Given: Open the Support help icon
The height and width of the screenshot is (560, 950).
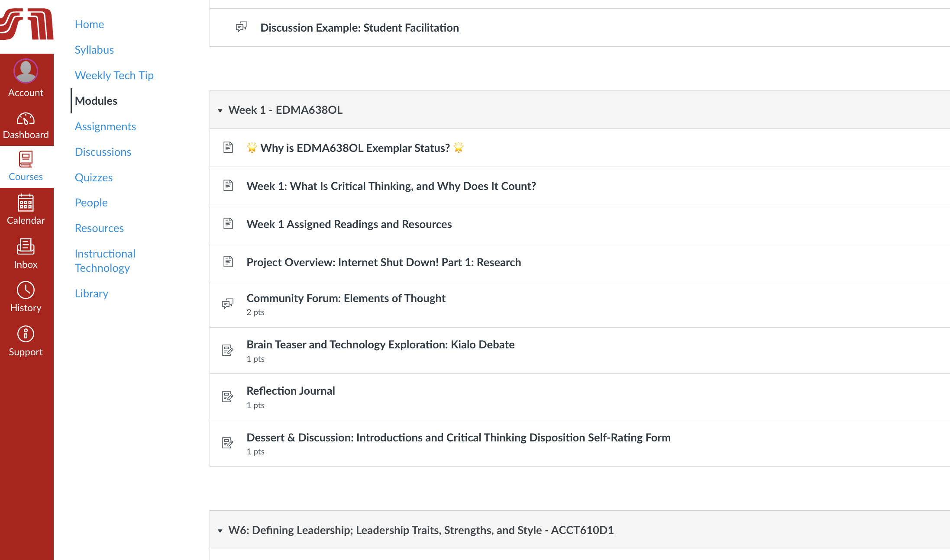Looking at the screenshot, I should coord(26,334).
